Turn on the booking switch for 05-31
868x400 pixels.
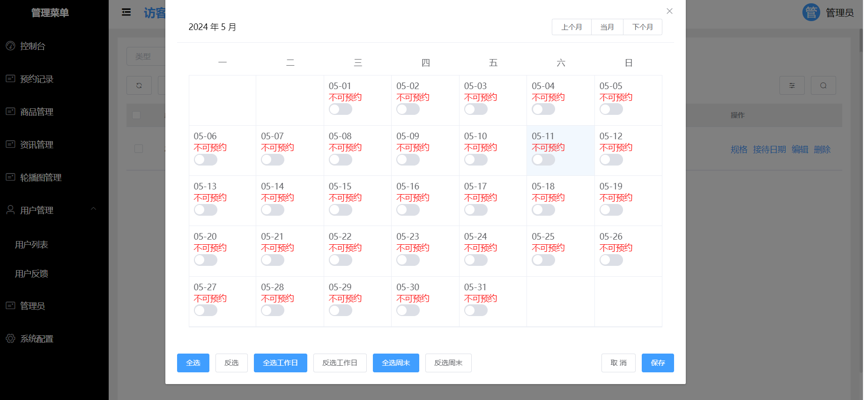pos(475,310)
